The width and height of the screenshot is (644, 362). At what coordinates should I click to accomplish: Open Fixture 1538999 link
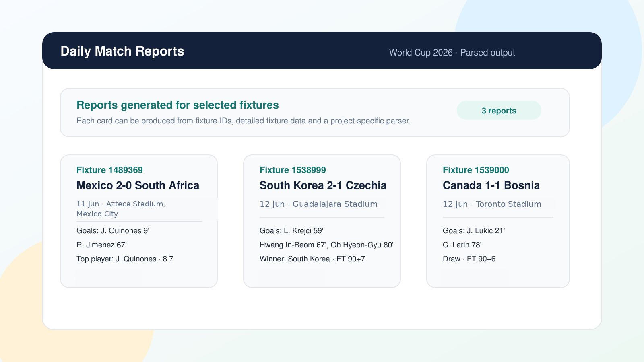coord(293,170)
